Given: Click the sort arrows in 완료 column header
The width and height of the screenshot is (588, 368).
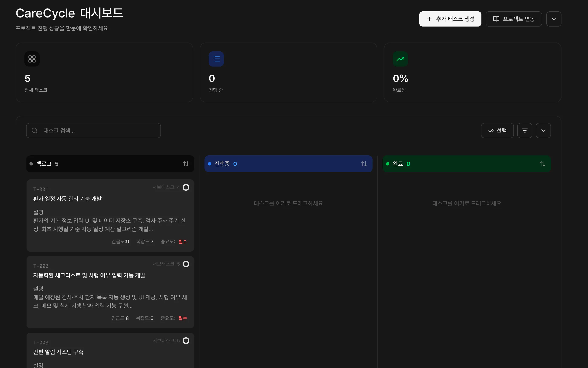Looking at the screenshot, I should [542, 164].
